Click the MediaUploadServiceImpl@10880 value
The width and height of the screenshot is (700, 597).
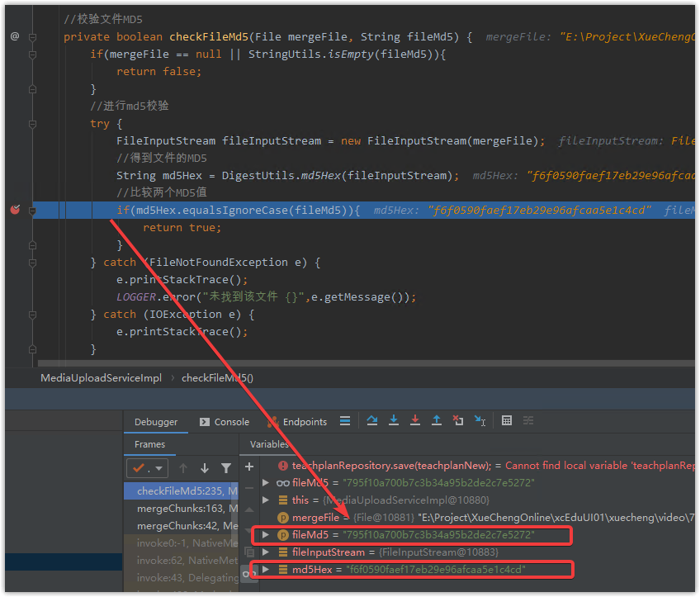pyautogui.click(x=406, y=500)
